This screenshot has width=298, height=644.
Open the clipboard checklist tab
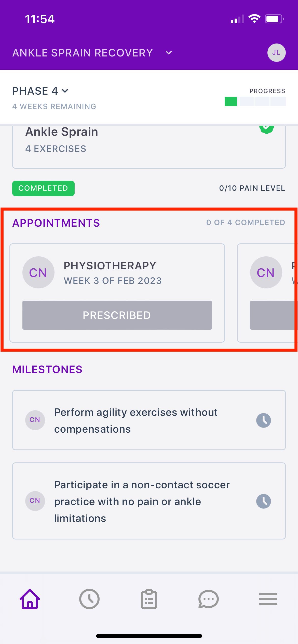click(149, 599)
